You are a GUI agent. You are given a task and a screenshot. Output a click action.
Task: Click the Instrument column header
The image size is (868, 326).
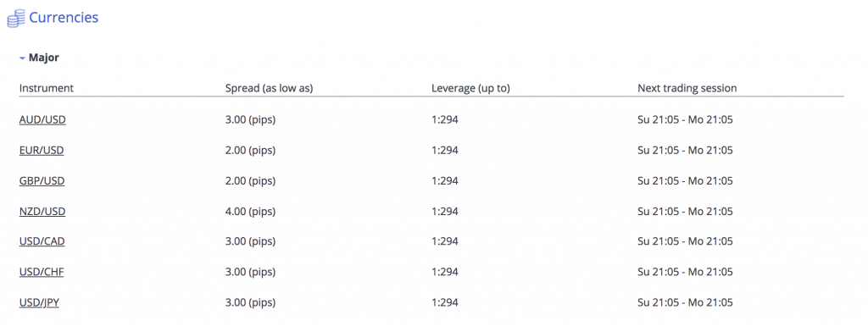pos(47,88)
